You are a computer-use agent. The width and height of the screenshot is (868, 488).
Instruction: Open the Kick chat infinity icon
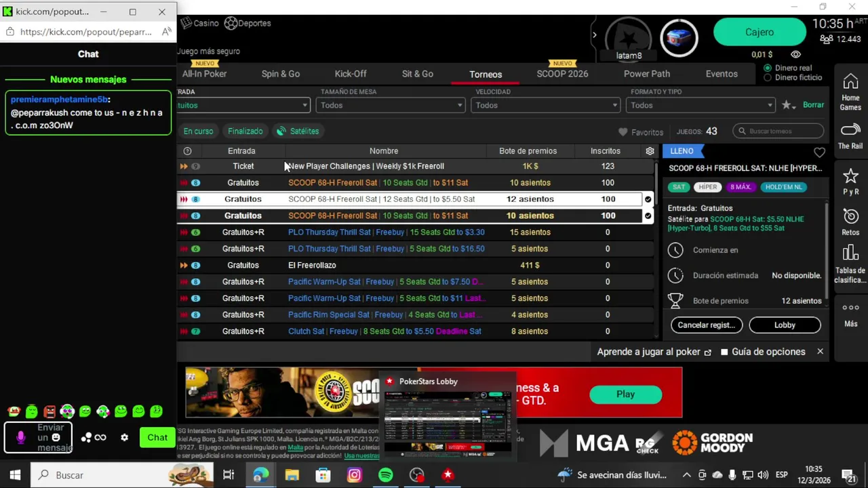coord(100,438)
